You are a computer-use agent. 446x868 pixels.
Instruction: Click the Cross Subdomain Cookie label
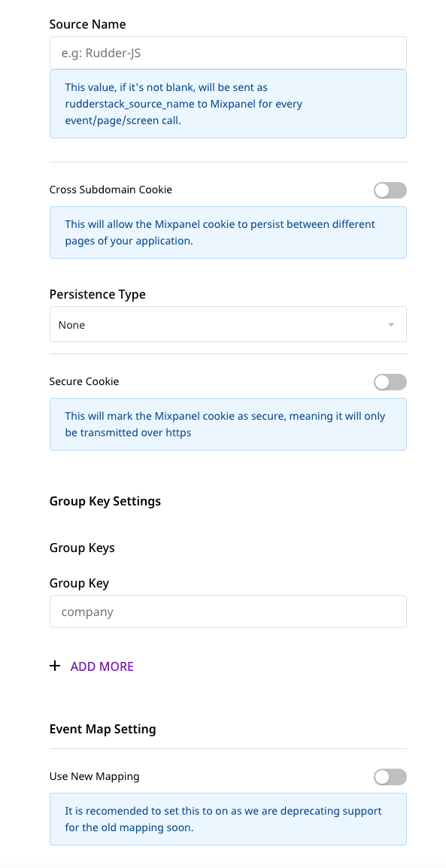tap(111, 190)
